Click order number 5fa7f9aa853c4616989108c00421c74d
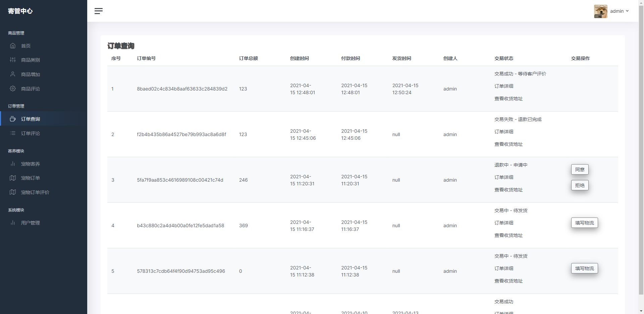This screenshot has height=314, width=644. (x=180, y=180)
